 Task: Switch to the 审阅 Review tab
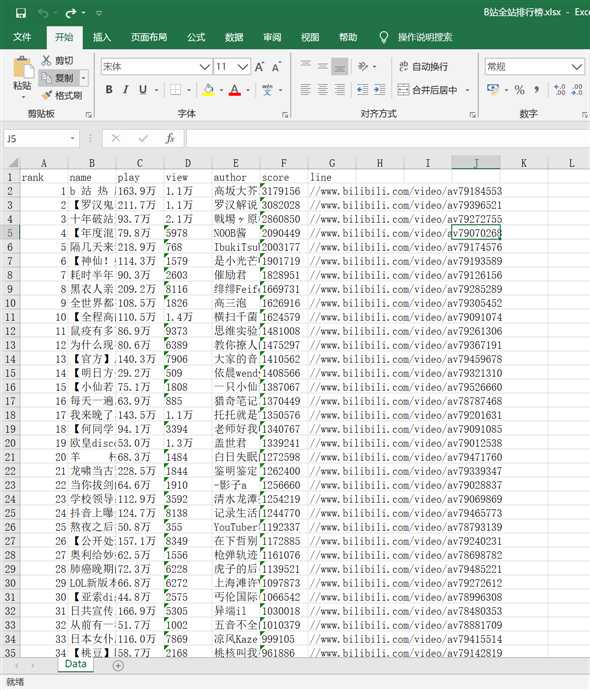[x=272, y=37]
